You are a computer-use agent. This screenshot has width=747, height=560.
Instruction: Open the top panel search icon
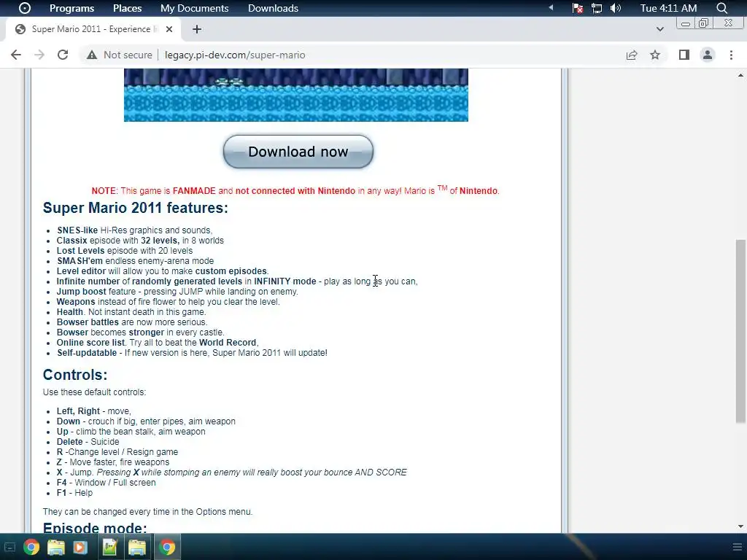721,8
